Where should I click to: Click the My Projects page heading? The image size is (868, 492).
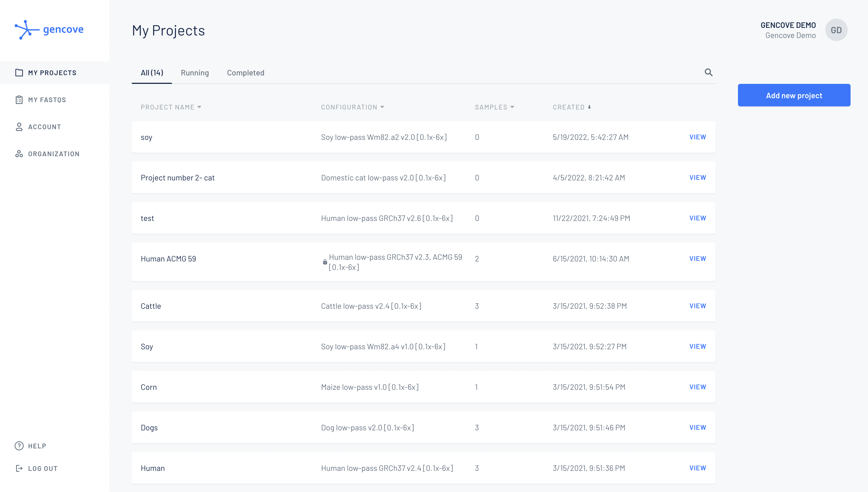coord(168,30)
